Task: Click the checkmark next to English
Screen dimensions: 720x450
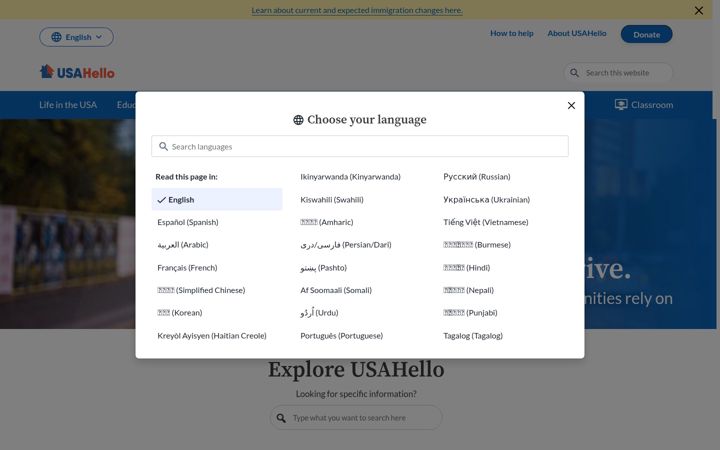Action: (162, 200)
